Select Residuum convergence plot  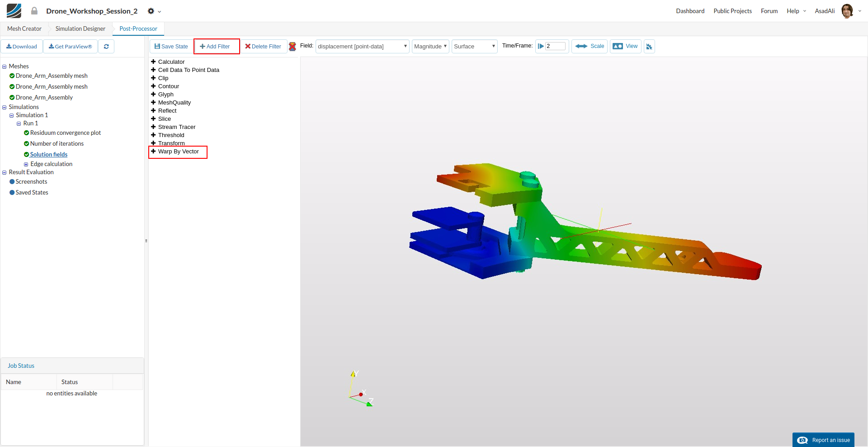click(x=66, y=133)
